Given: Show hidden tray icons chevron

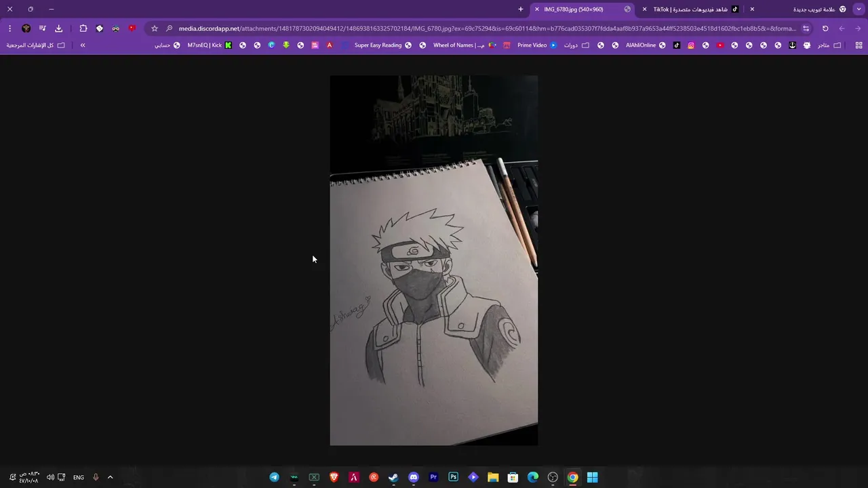Looking at the screenshot, I should pos(110,477).
